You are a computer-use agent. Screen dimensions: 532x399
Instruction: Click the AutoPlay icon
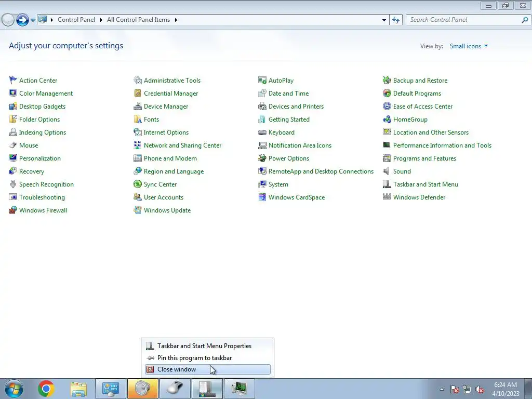(262, 80)
